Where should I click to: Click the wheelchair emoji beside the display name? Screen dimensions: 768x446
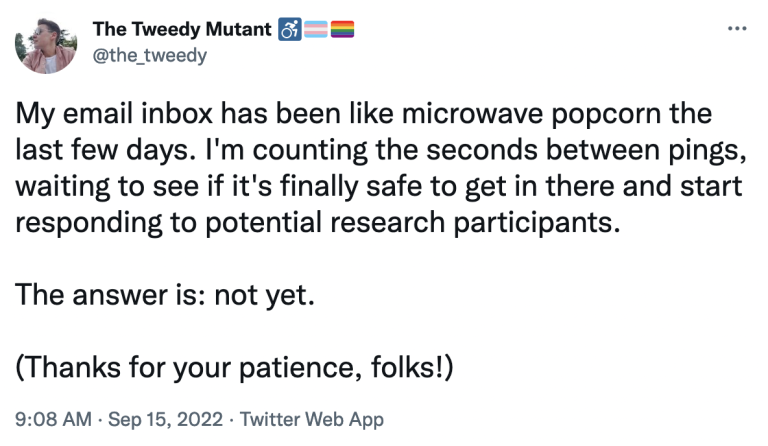289,29
